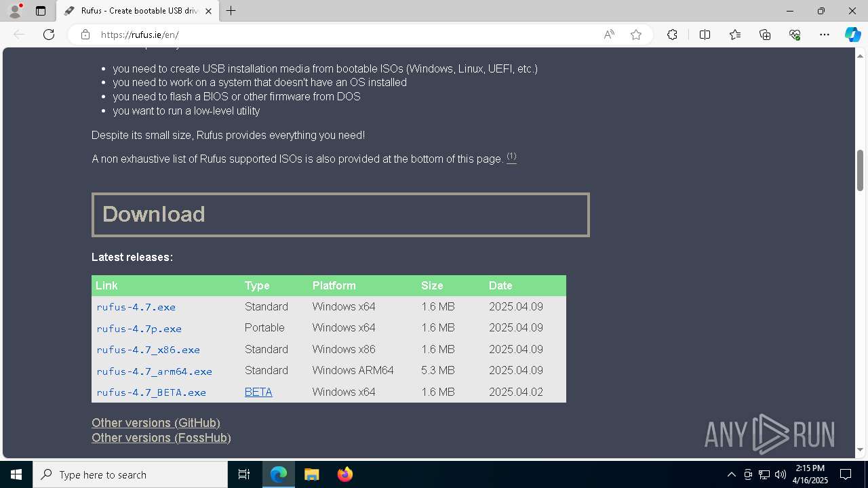This screenshot has height=488, width=868.
Task: Click the Latest releases label
Action: click(x=132, y=258)
